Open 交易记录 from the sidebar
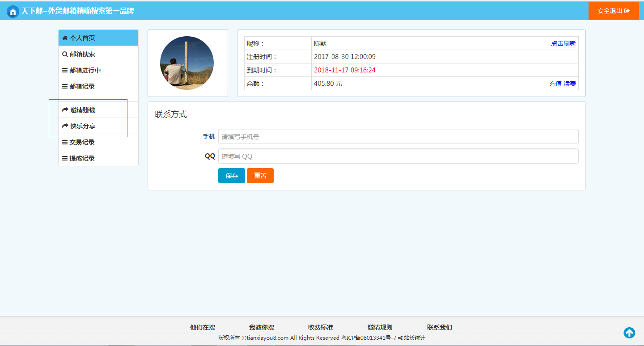This screenshot has width=644, height=346. (98, 142)
